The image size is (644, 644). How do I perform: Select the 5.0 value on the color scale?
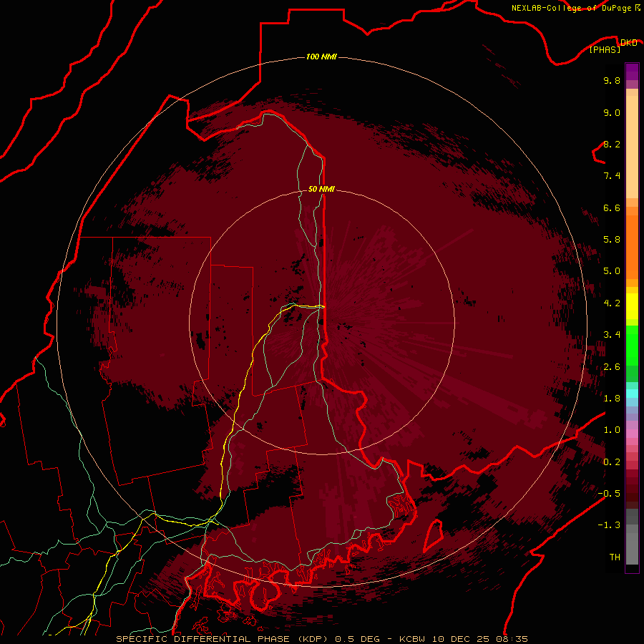(612, 271)
